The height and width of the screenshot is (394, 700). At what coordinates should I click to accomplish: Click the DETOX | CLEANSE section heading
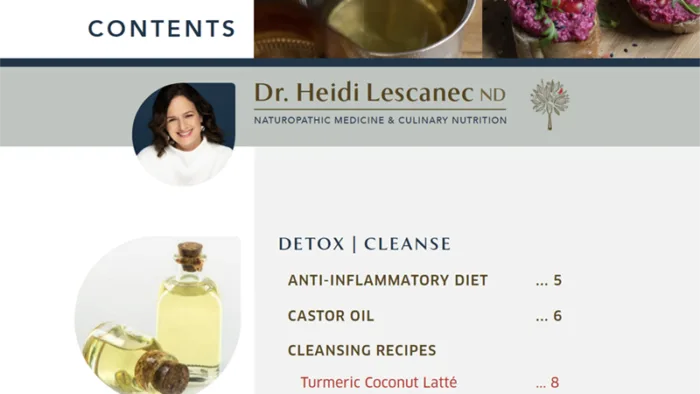pos(365,244)
